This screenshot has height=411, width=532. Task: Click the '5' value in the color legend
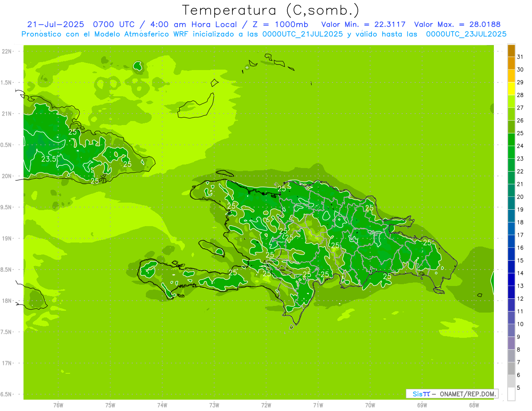click(x=519, y=388)
